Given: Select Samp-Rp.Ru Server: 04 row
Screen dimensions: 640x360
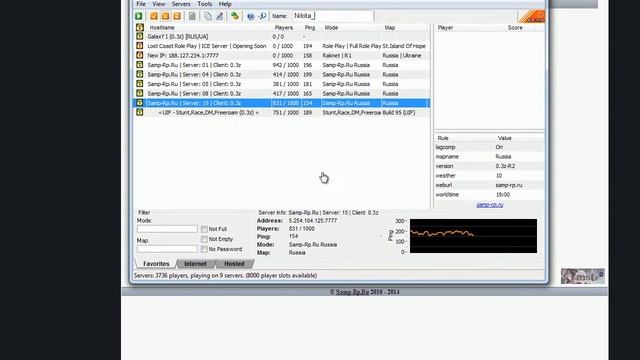Looking at the screenshot, I should [282, 74].
